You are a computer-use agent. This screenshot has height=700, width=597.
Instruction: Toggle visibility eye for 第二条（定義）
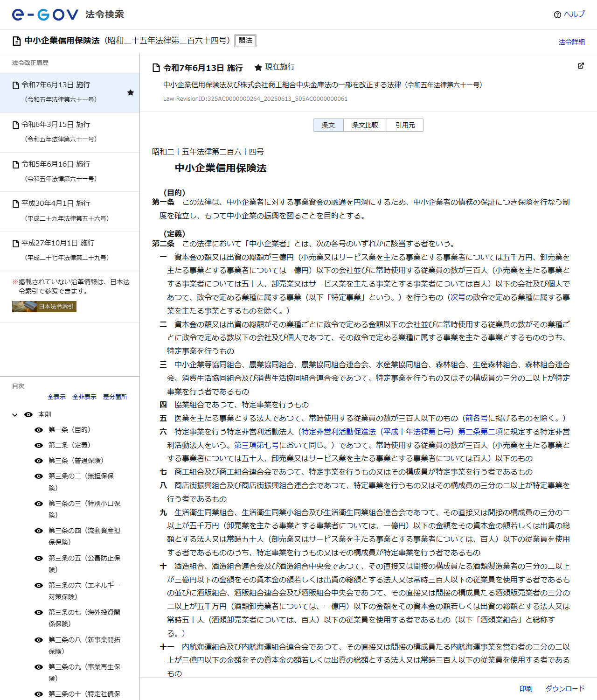[x=39, y=445]
